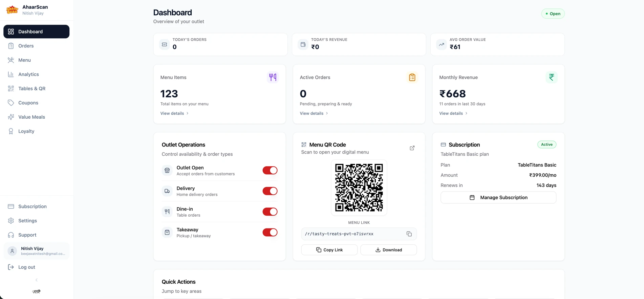This screenshot has width=644, height=299.
Task: Click the Avg Order Value trend icon
Action: (442, 44)
